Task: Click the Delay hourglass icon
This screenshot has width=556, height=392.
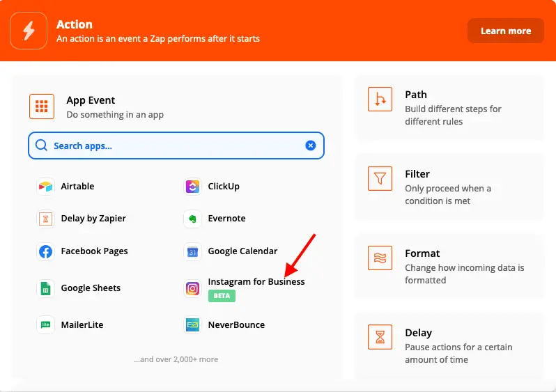Action: point(380,337)
